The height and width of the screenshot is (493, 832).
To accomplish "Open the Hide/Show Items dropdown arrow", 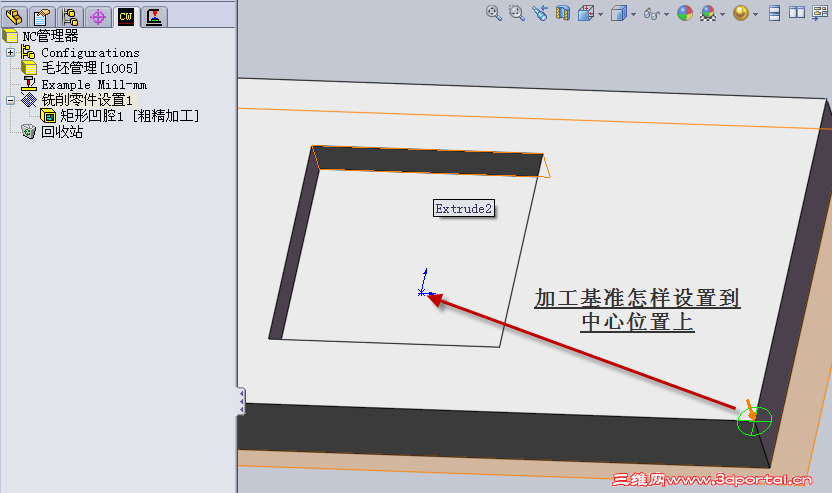I will (666, 14).
